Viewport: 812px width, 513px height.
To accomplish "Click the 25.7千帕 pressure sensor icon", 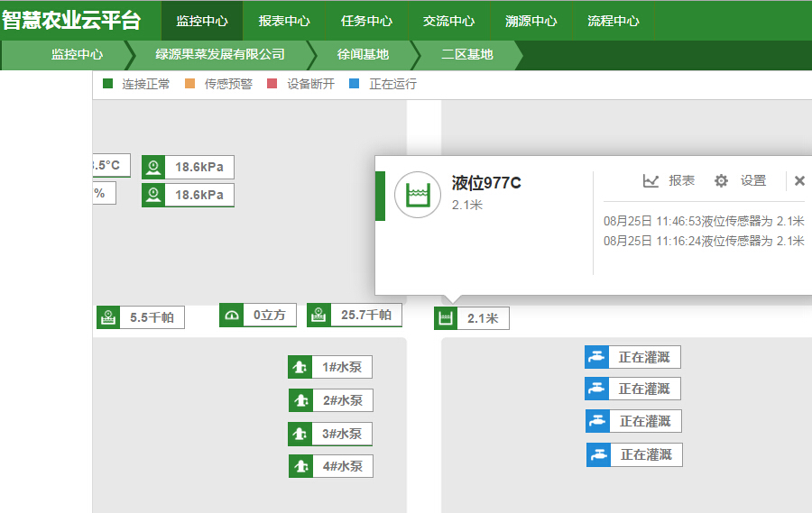I will (318, 315).
